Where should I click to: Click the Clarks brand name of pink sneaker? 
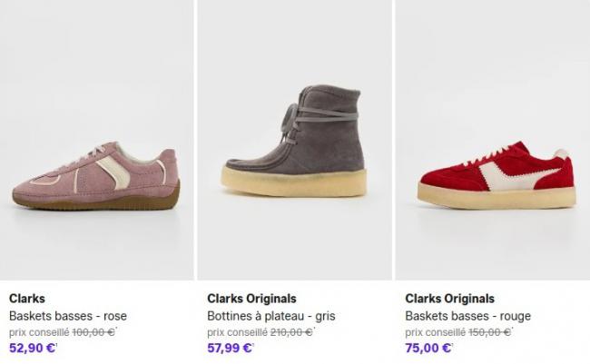pyautogui.click(x=27, y=299)
